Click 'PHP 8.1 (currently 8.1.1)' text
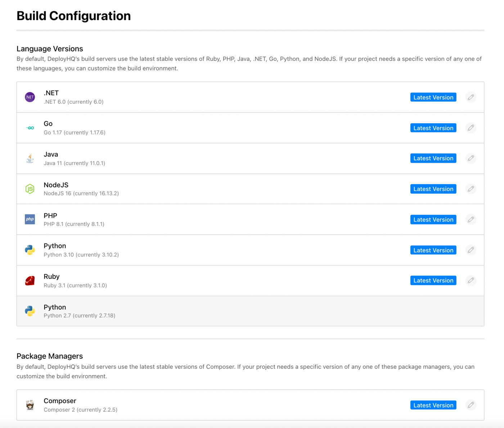The height and width of the screenshot is (428, 504). [74, 224]
